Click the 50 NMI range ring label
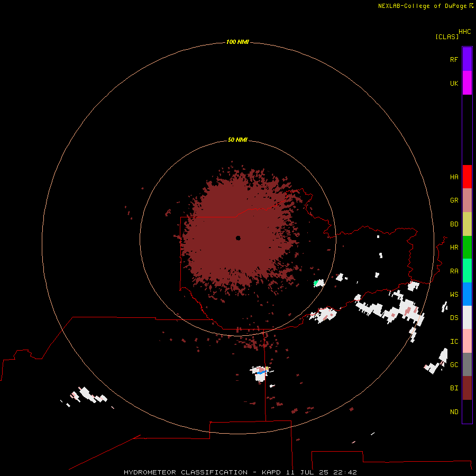 point(237,140)
